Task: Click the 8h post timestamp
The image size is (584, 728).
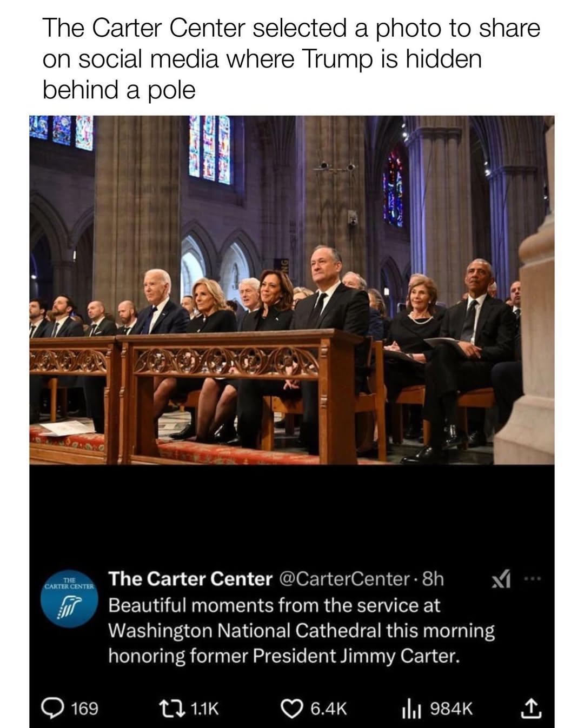Action: 432,579
